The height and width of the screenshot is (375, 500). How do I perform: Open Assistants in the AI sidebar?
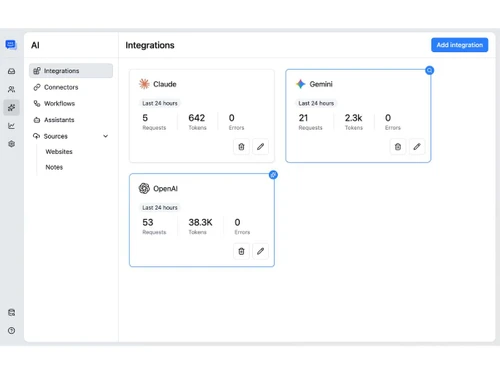[x=71, y=120]
